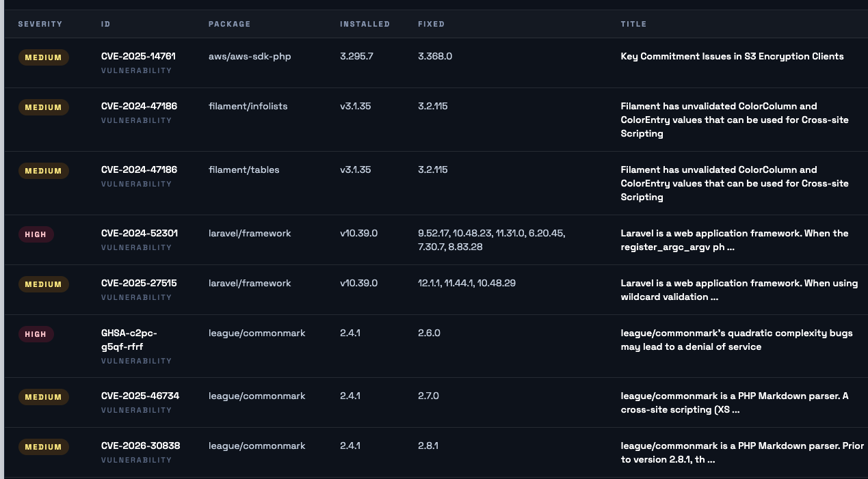This screenshot has height=479, width=868.
Task: Click fixed version 2.8.1 for league/commonmark
Action: pos(428,446)
